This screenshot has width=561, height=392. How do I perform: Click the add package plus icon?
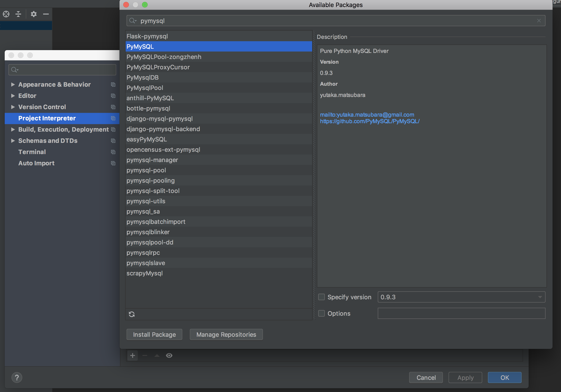[133, 355]
